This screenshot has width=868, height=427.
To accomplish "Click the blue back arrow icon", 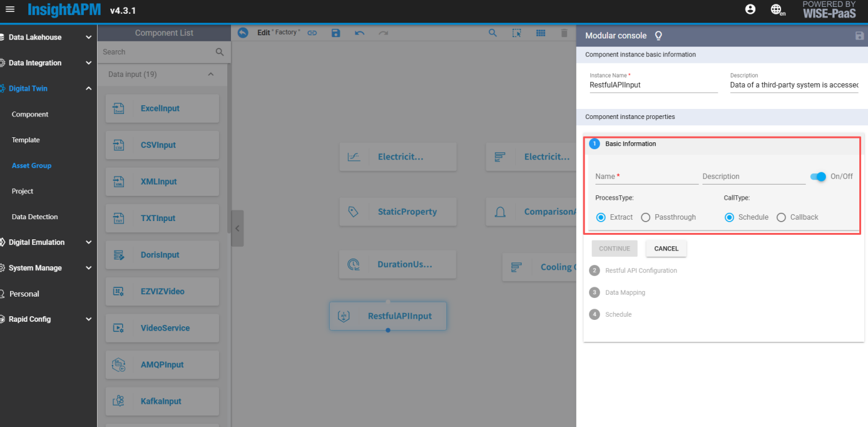I will point(243,33).
